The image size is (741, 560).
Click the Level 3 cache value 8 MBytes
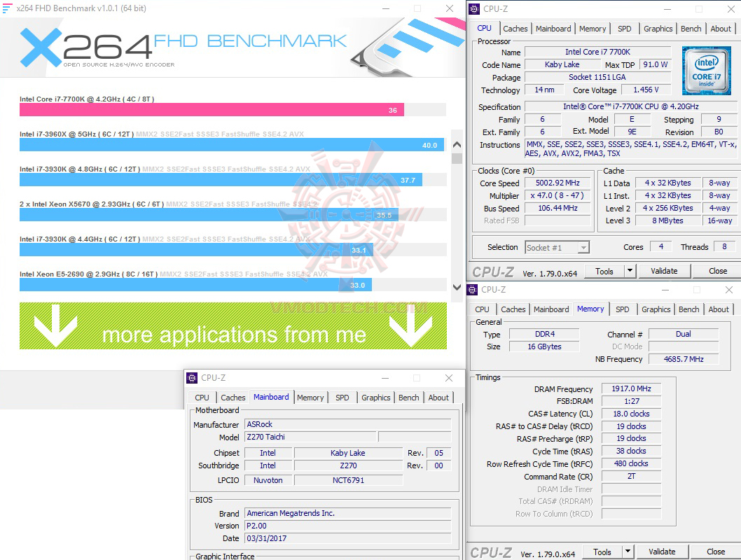[x=667, y=220]
